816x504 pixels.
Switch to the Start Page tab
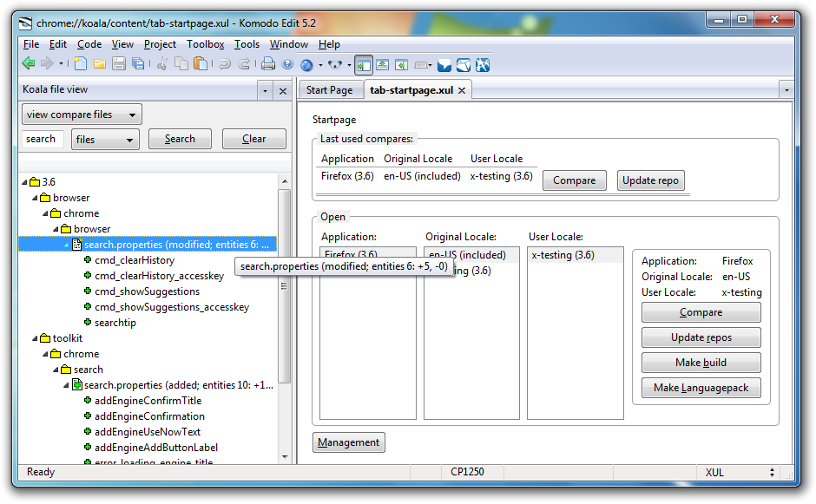point(329,90)
